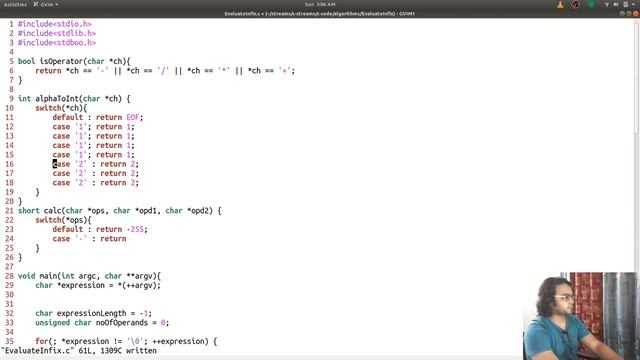The width and height of the screenshot is (640, 360).
Task: Open the system menu arrow in top bar
Action: pyautogui.click(x=633, y=4)
